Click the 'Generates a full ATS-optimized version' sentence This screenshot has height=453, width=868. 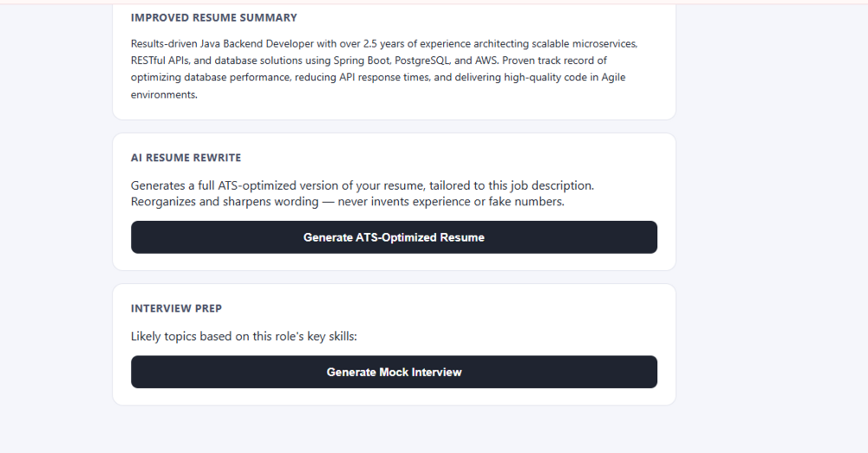362,186
